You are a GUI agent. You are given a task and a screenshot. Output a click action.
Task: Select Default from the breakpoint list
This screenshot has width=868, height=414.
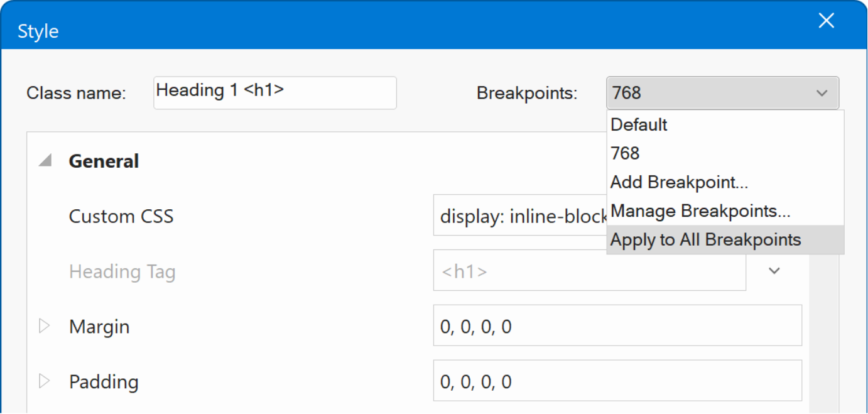pyautogui.click(x=639, y=125)
